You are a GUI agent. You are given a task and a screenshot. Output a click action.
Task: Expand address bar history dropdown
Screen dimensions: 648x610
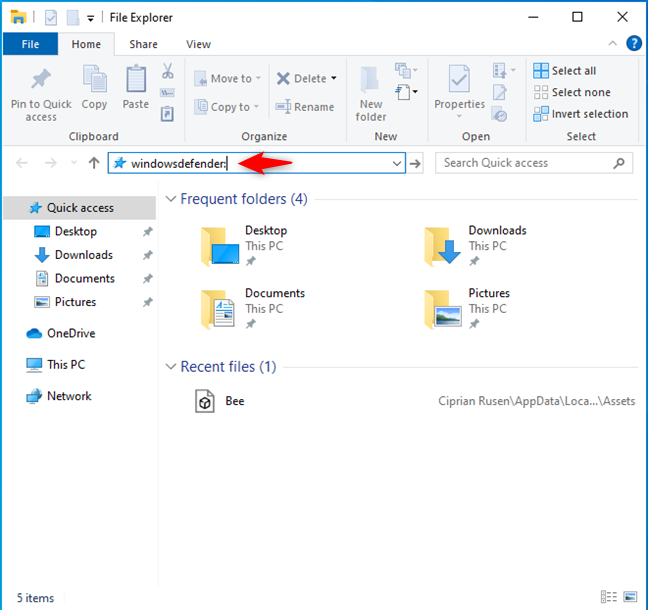tap(397, 164)
